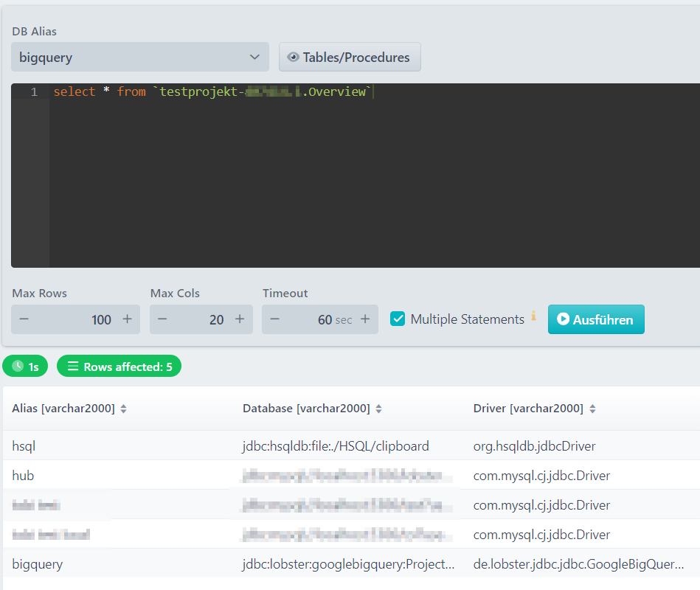Image resolution: width=700 pixels, height=590 pixels.
Task: Click the de.lobster.jdbc.jdbc.GoogleBigQuer... cell
Action: tap(578, 564)
